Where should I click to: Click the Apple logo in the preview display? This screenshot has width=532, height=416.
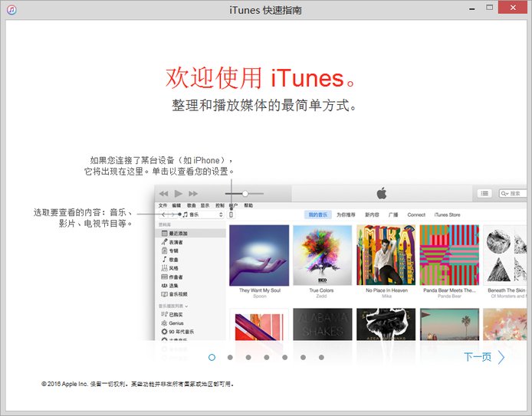point(382,193)
